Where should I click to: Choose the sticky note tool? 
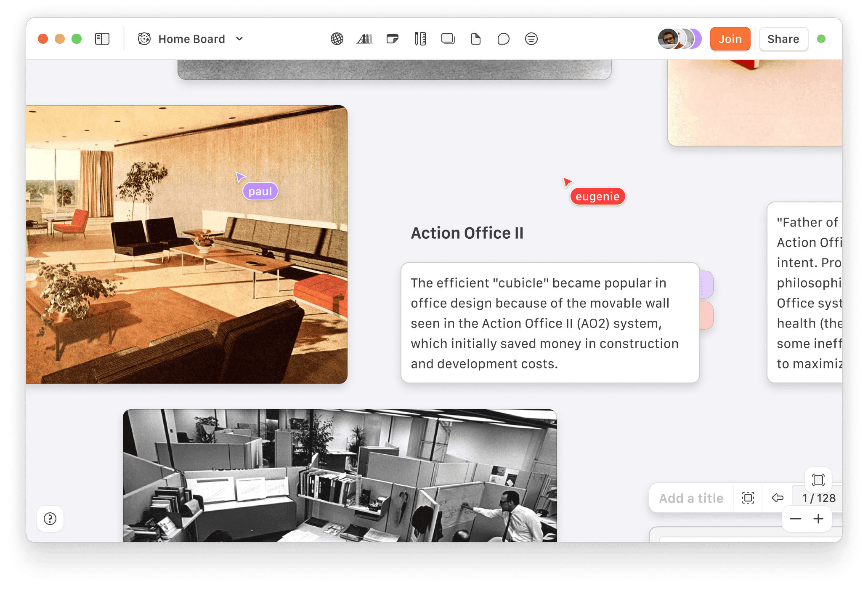point(392,39)
